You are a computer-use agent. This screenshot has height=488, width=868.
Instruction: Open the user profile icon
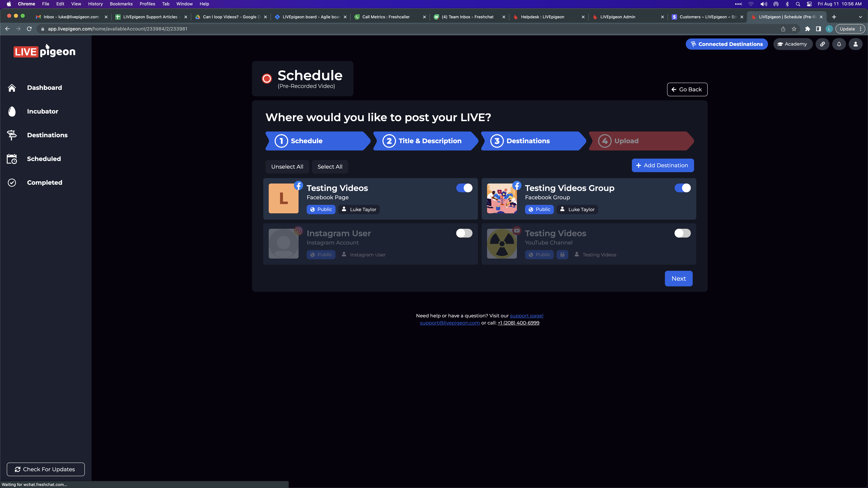click(855, 44)
